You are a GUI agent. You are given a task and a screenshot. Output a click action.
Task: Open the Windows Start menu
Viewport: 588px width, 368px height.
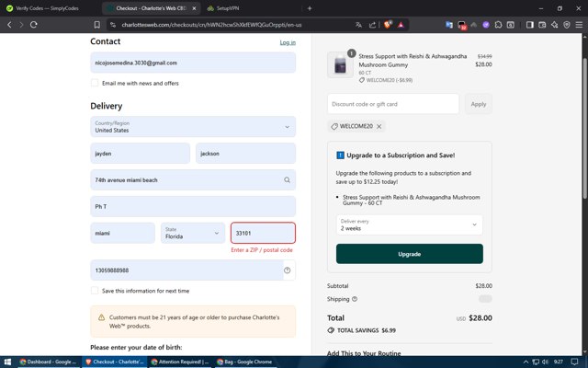pos(7,362)
